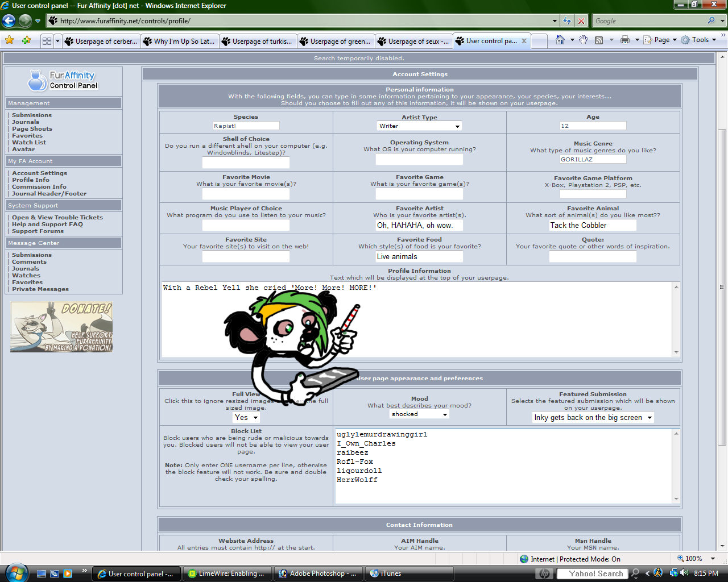This screenshot has width=728, height=582.
Task: Switch to the Userpage of seux tab
Action: click(x=414, y=41)
